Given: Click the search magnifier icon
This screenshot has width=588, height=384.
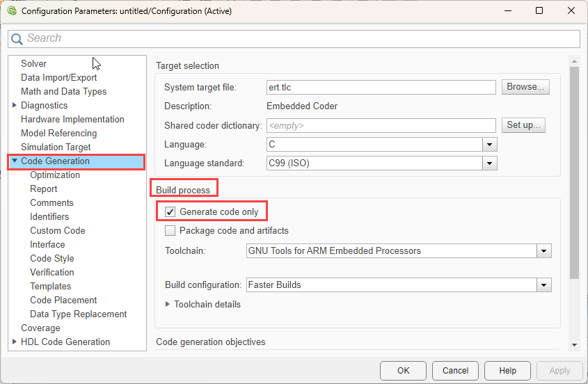Looking at the screenshot, I should 17,39.
